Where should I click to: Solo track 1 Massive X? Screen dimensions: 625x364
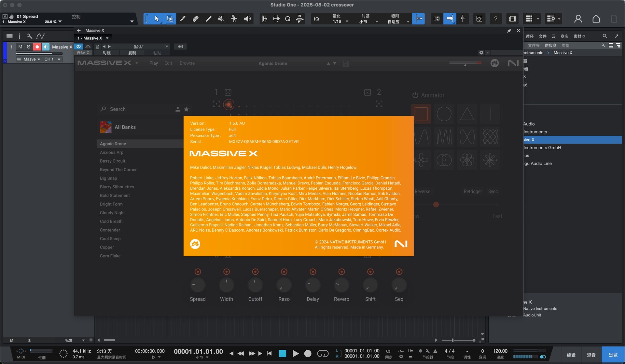pyautogui.click(x=29, y=47)
